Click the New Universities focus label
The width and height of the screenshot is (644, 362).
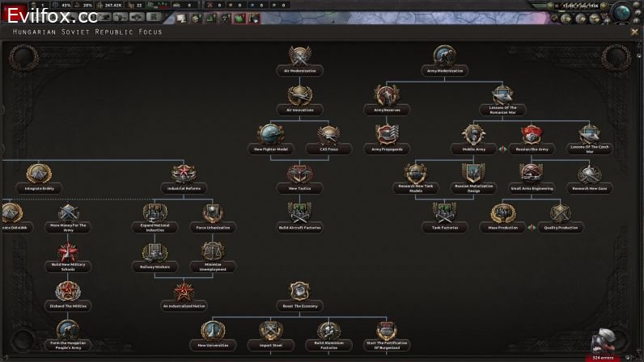pyautogui.click(x=213, y=345)
